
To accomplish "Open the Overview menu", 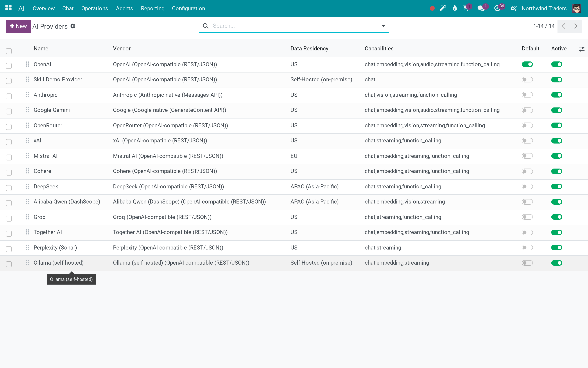I will pos(44,8).
